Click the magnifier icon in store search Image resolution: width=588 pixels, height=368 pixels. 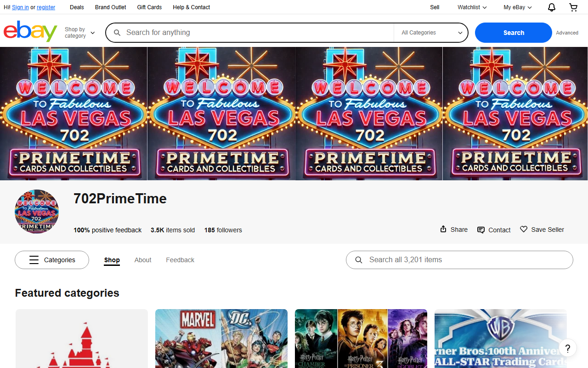(x=359, y=260)
